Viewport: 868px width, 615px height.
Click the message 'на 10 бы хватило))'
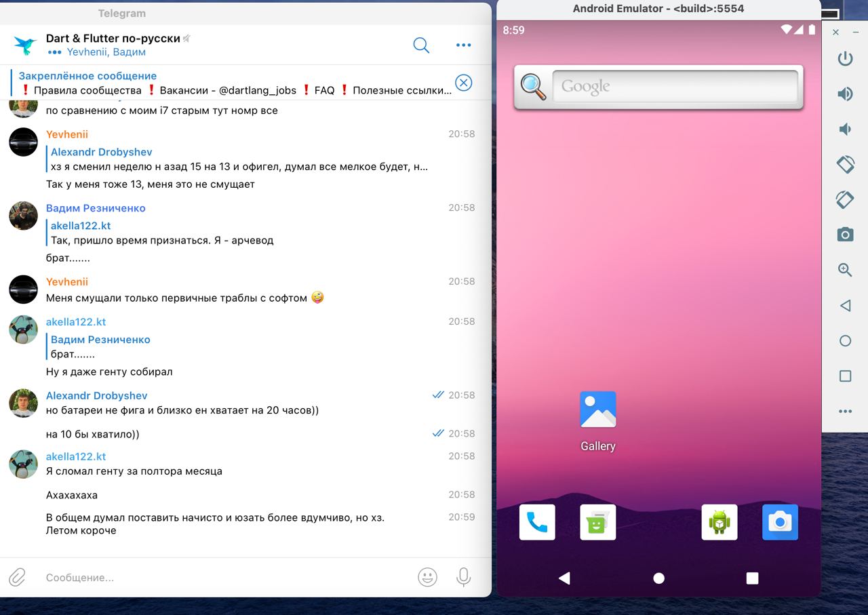point(92,434)
